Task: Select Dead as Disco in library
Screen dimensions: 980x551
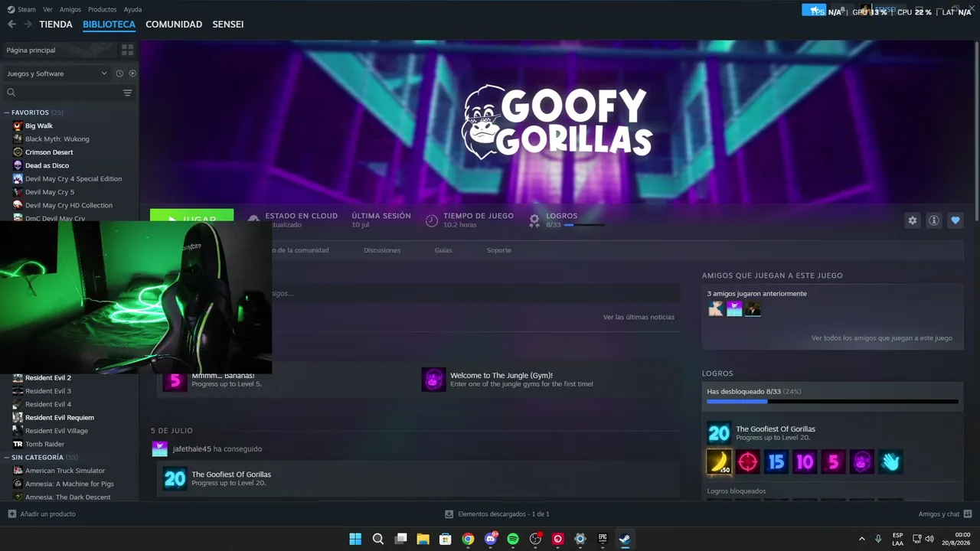Action: pyautogui.click(x=47, y=165)
